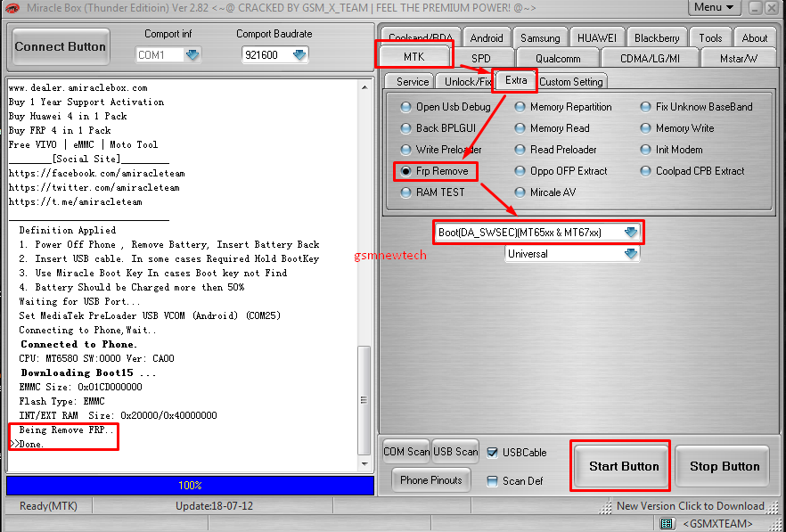This screenshot has height=532, width=786.
Task: Click the Start Button
Action: tap(624, 466)
